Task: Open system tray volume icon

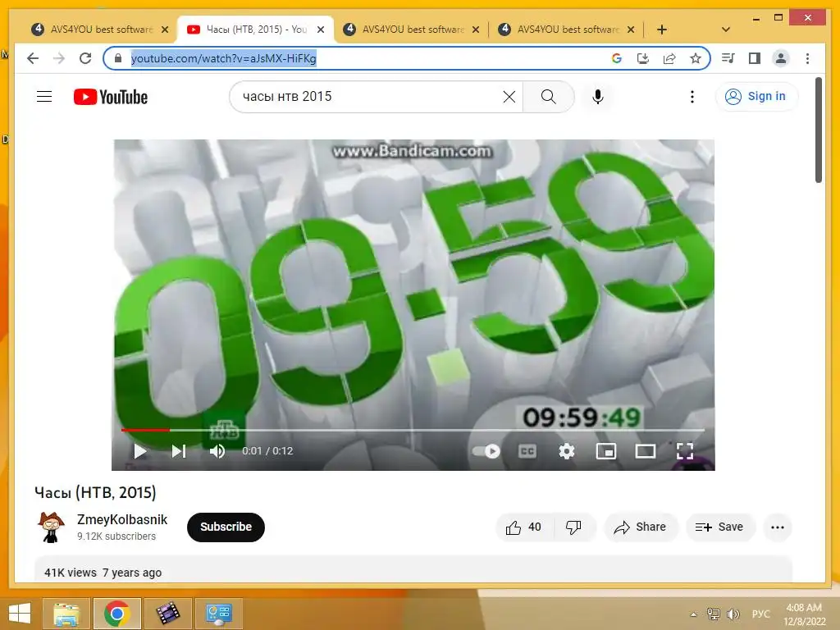Action: tap(733, 614)
